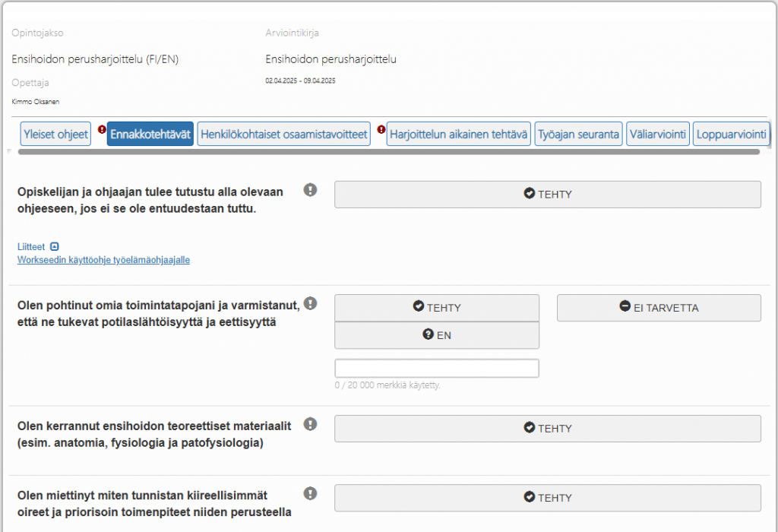This screenshot has width=778, height=532.
Task: Select EI TARVETTA option
Action: [659, 308]
